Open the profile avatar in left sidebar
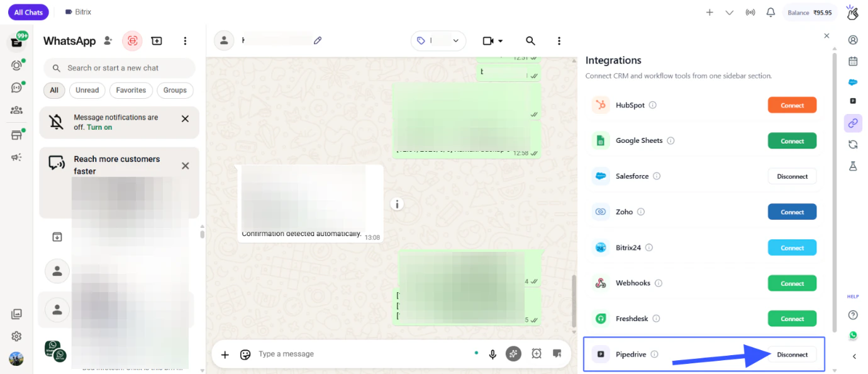868x374 pixels. click(x=16, y=358)
